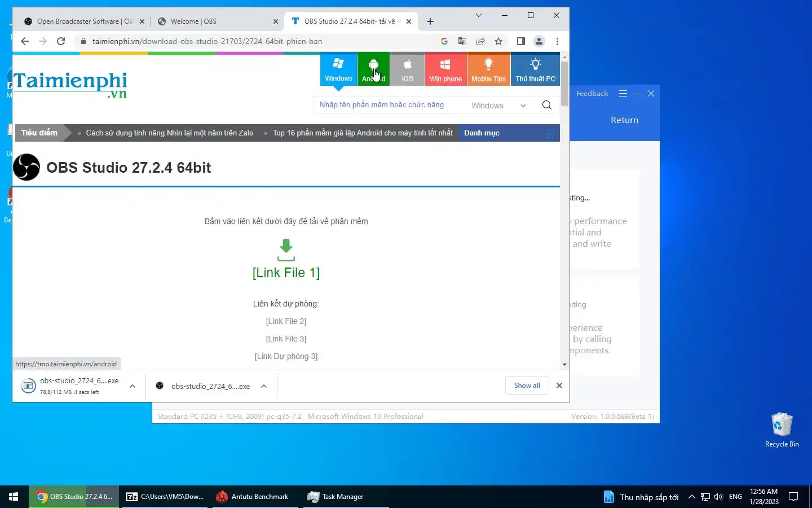Click the [Link File 3] backup link
Screen dimensions: 812x508
click(x=286, y=339)
